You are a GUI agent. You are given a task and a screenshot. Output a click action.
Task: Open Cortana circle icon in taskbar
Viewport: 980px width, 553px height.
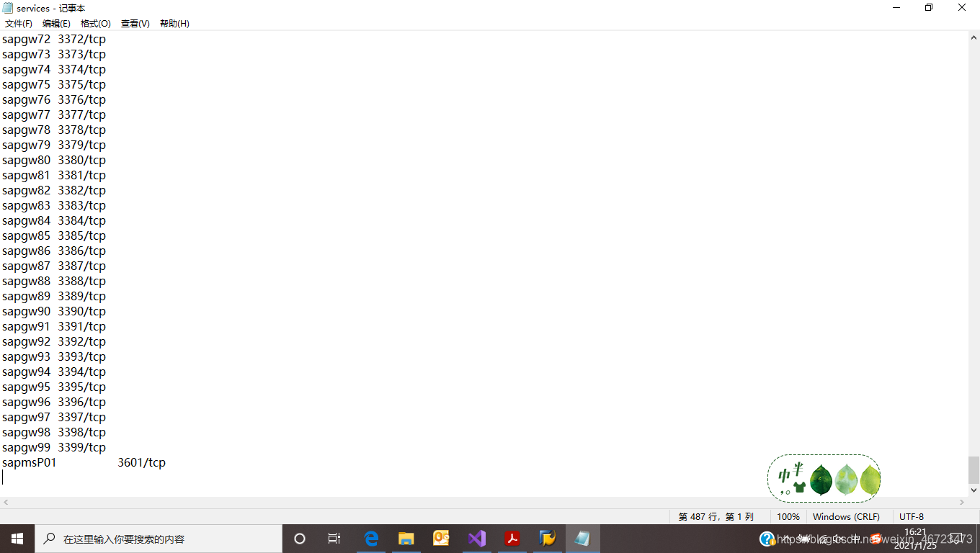[x=300, y=539]
